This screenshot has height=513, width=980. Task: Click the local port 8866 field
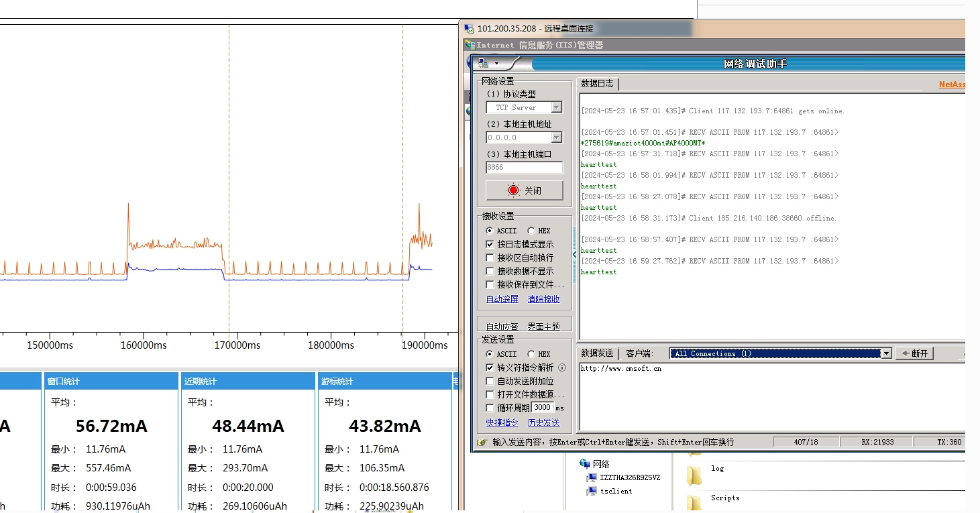click(525, 167)
